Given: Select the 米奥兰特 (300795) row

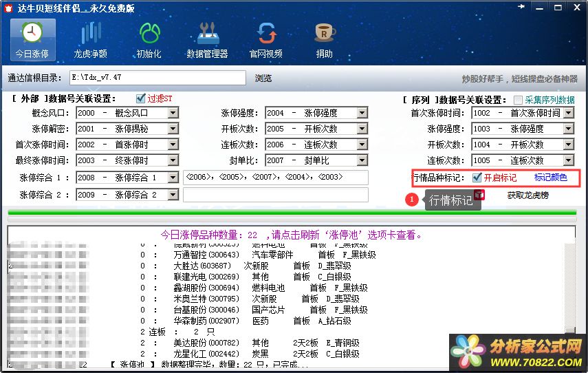Looking at the screenshot, I should coord(250,299).
